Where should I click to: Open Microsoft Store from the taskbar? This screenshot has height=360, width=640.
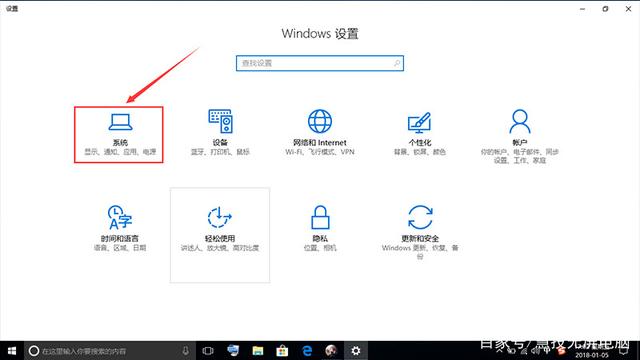tap(282, 351)
